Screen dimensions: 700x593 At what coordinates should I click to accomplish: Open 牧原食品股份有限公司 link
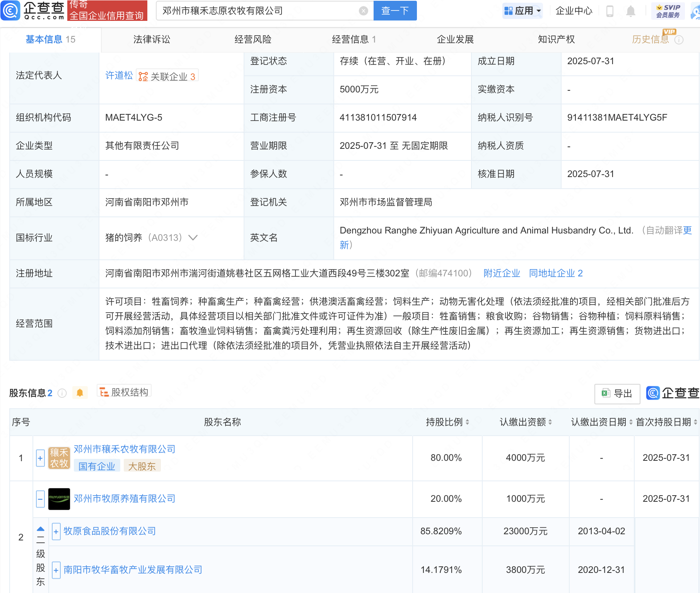coord(110,531)
